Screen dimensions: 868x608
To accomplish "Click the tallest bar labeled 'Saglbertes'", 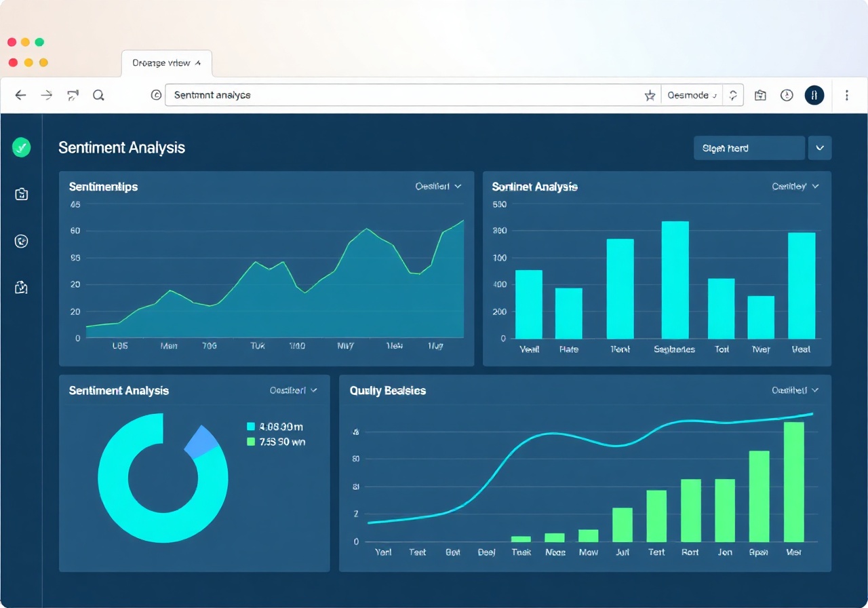I will point(675,280).
